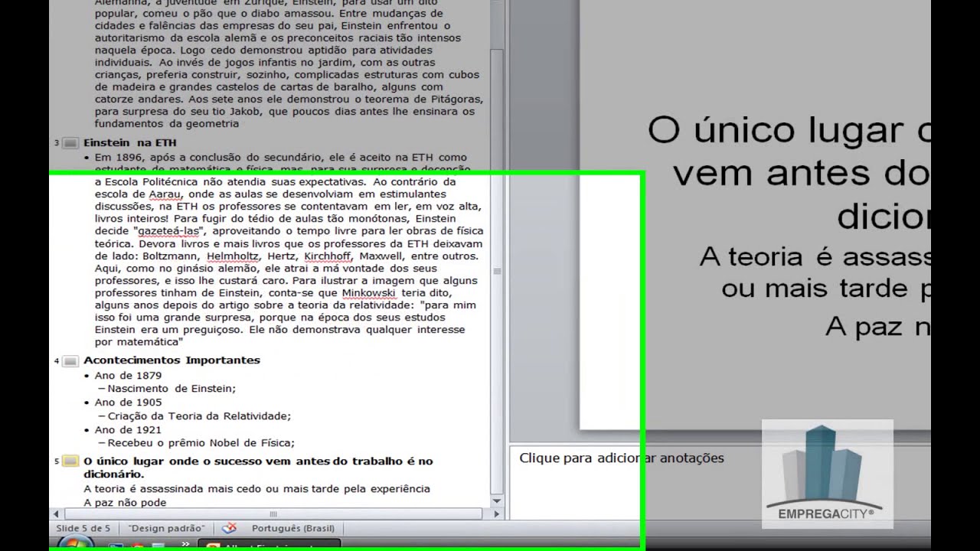Viewport: 980px width, 551px height.
Task: Click the outline title O único lugar onde o sucesso
Action: 258,468
